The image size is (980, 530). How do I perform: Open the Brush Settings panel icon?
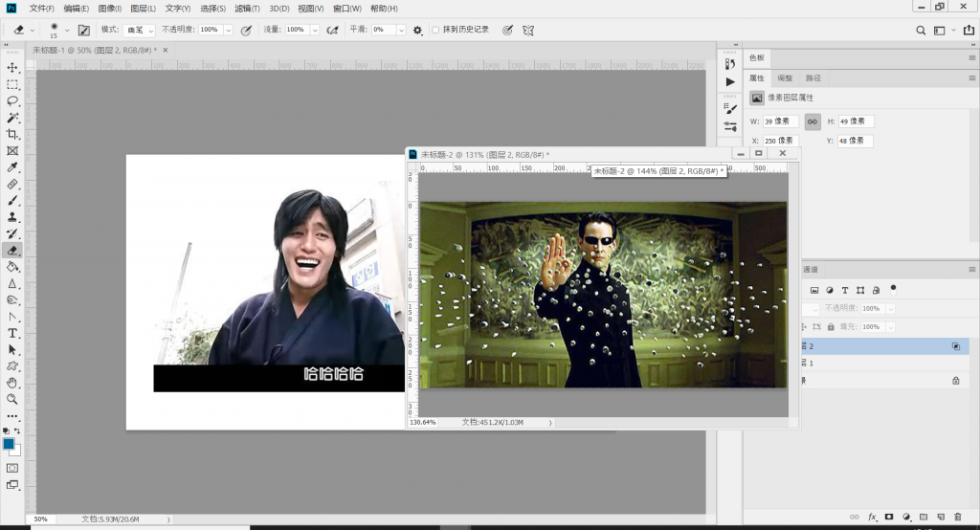point(730,108)
